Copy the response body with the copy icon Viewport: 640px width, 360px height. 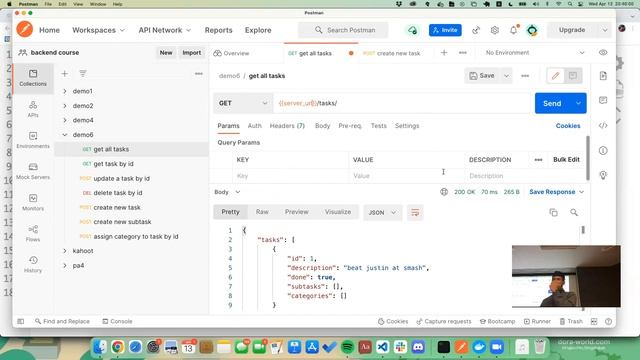pos(553,213)
